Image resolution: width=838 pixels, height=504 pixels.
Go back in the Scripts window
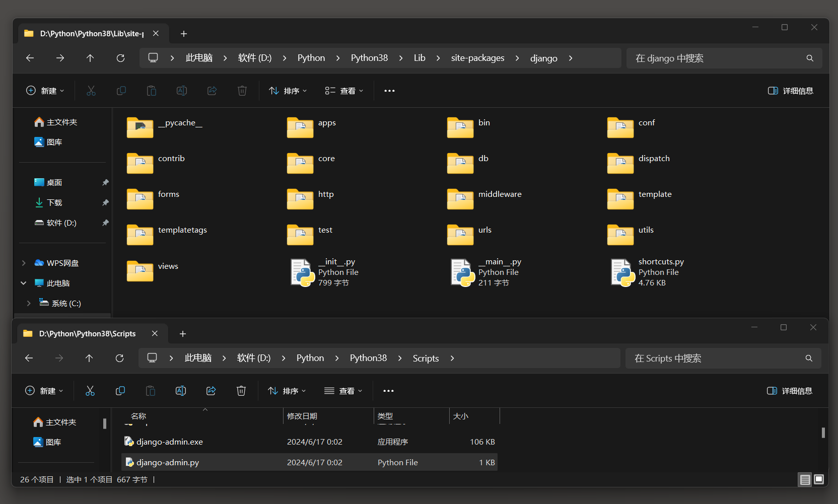pos(29,358)
